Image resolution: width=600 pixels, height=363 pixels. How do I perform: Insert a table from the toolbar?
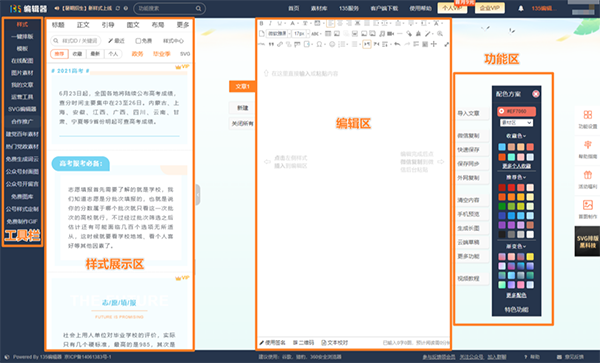point(328,34)
